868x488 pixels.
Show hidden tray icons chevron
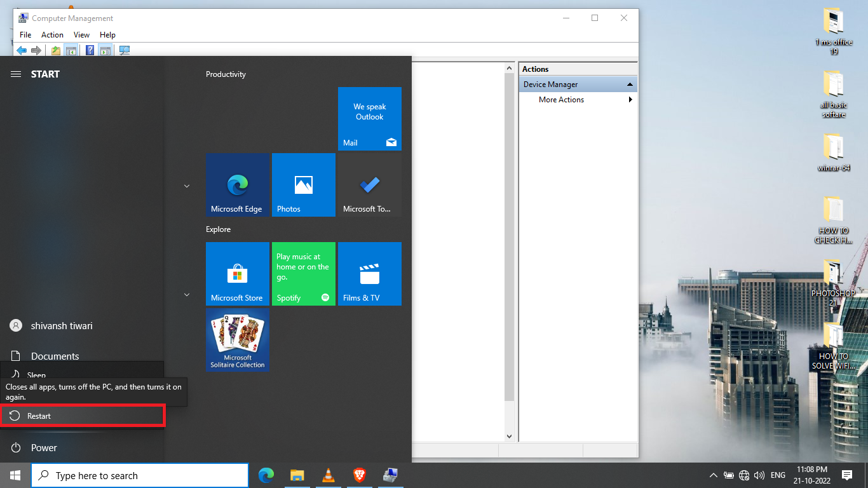(x=713, y=475)
